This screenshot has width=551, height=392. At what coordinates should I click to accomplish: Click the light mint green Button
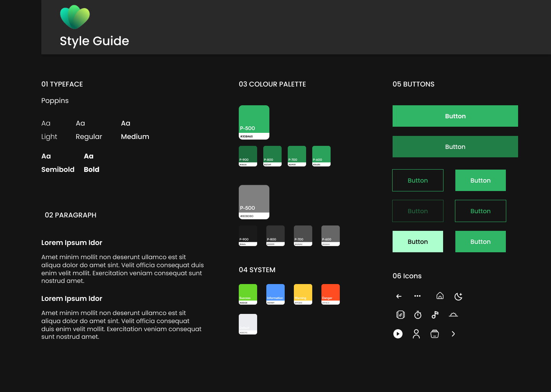[418, 242]
